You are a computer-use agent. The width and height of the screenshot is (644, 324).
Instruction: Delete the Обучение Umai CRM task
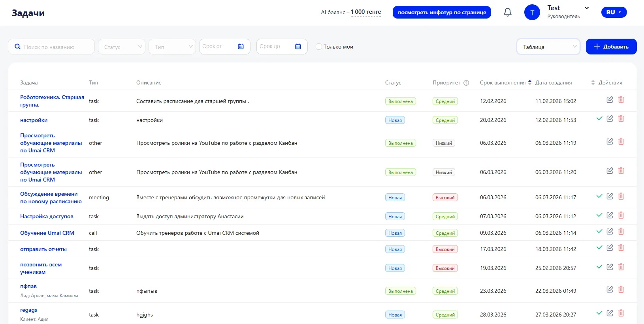point(621,231)
